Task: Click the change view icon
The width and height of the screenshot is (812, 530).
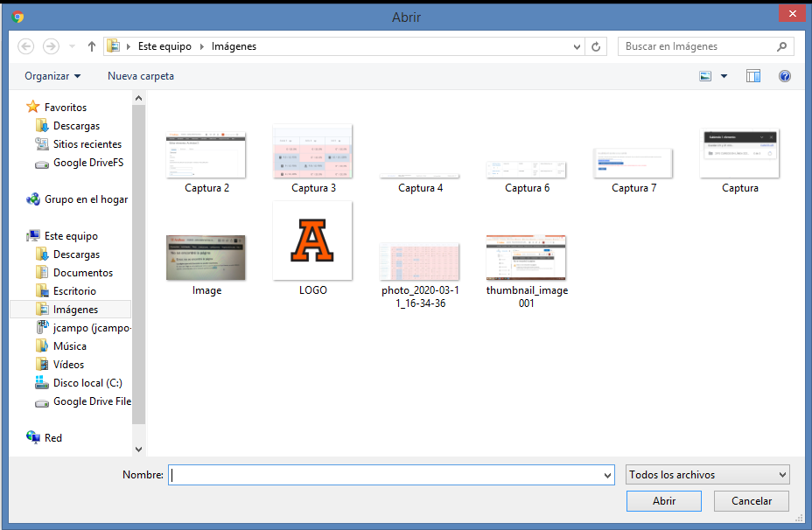Action: click(706, 76)
